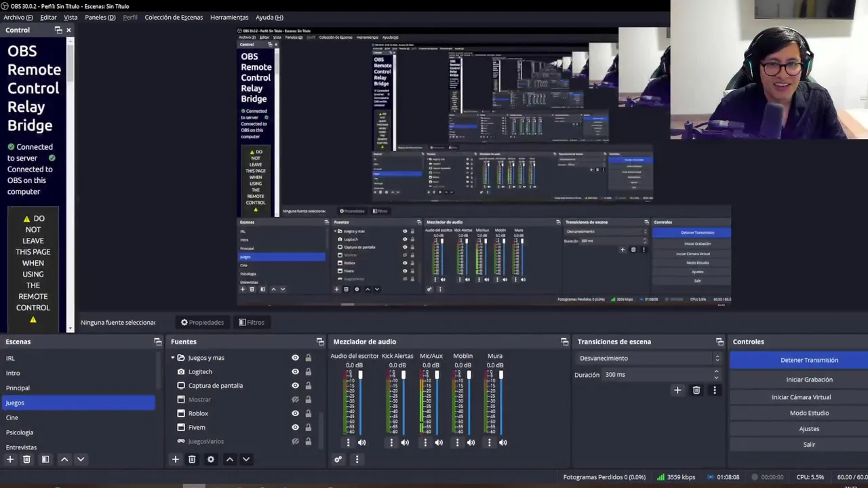Mute Mic/Aux speaker icon
The width and height of the screenshot is (868, 488).
click(439, 443)
